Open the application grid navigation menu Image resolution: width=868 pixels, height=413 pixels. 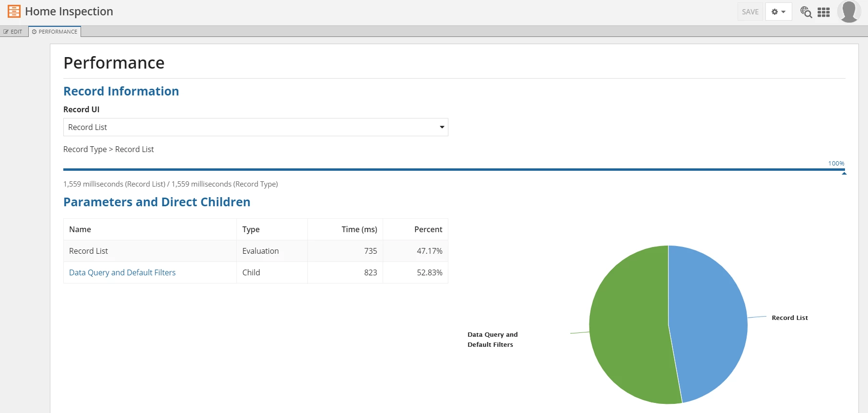coord(823,12)
